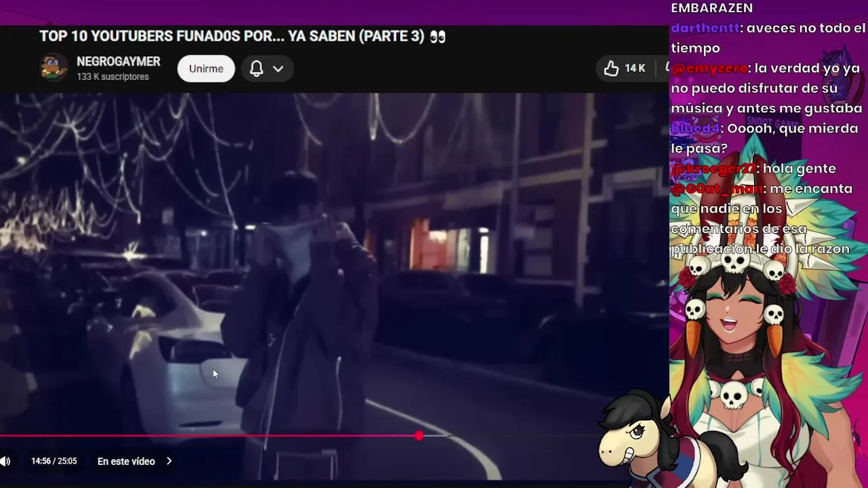Click the 14:56 / 25:05 time display
Viewport: 868px width, 488px height.
point(54,461)
